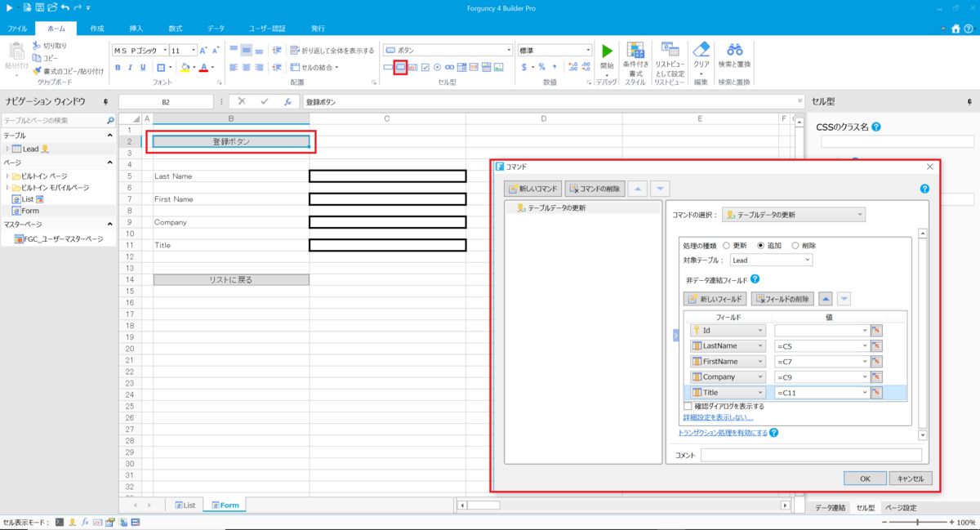Image resolution: width=980 pixels, height=530 pixels.
Task: Switch to the List sheet tab
Action: point(184,505)
